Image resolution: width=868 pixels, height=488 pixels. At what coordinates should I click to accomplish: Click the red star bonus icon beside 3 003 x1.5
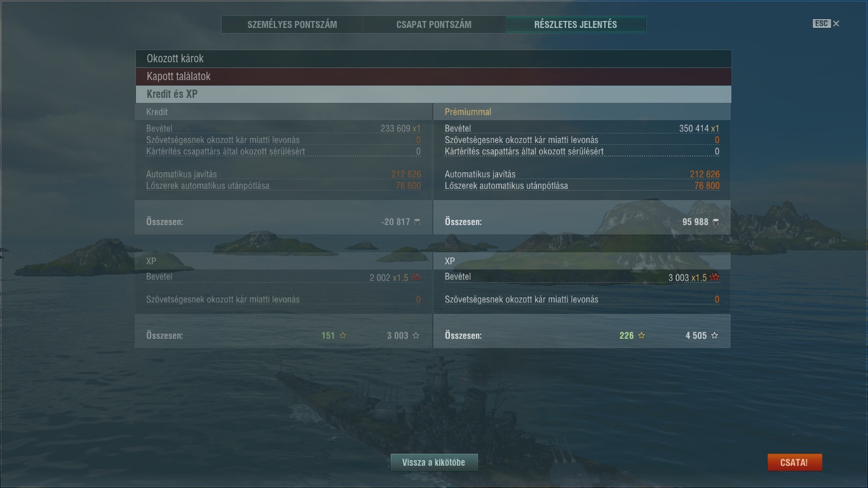pos(715,278)
